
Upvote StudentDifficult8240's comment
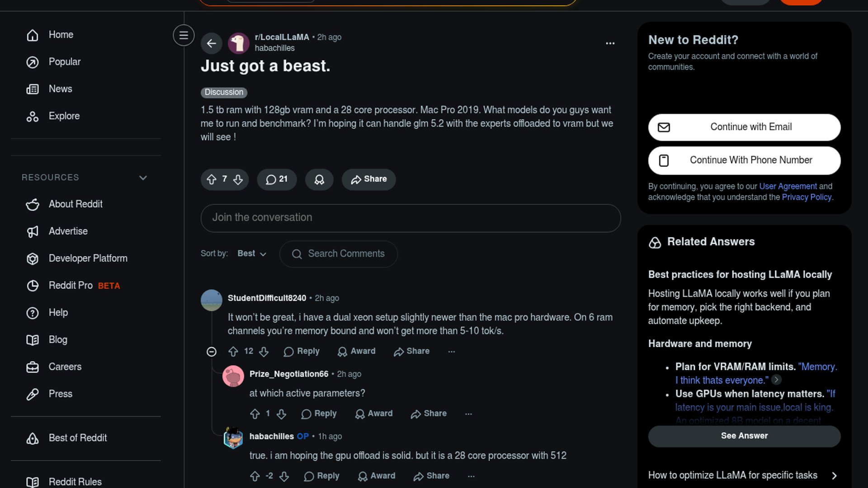[233, 352]
